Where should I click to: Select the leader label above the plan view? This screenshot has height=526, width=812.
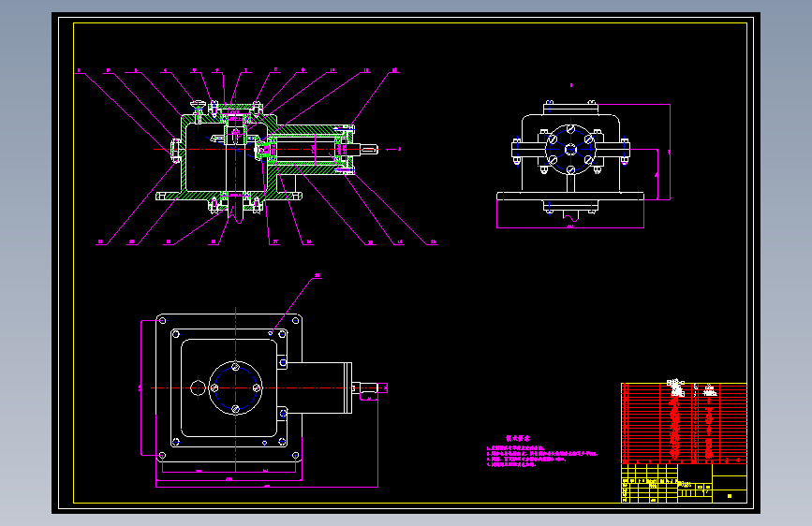[317, 276]
